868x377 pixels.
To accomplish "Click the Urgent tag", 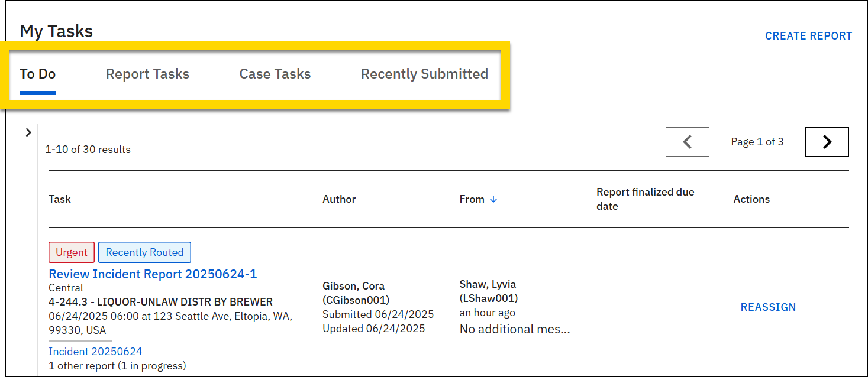I will pyautogui.click(x=72, y=252).
